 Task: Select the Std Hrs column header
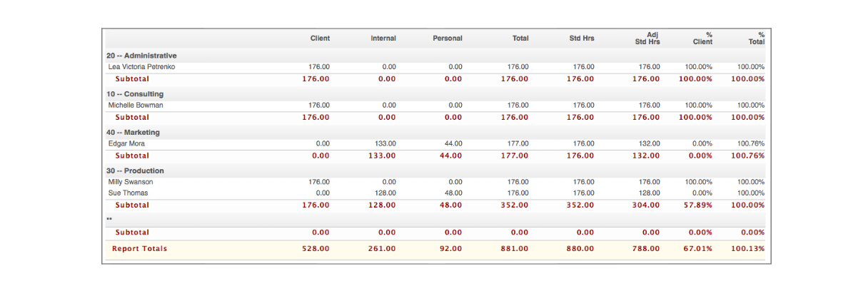[581, 39]
